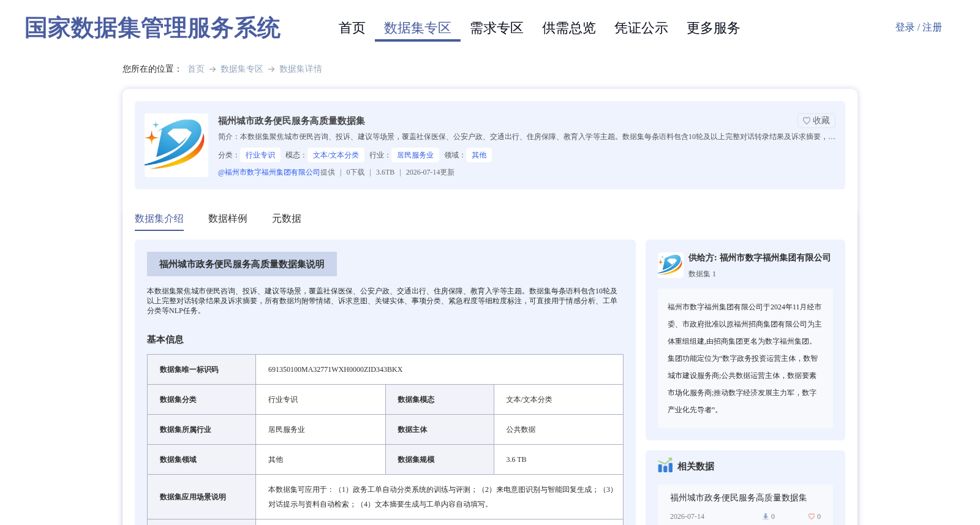Switch to 数据样例 tab
The image size is (980, 525).
click(228, 219)
